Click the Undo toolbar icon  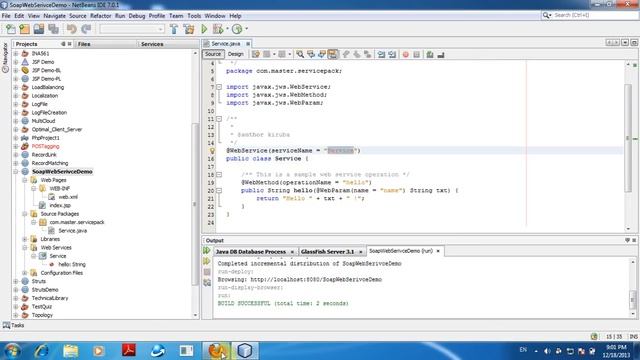coord(72,29)
